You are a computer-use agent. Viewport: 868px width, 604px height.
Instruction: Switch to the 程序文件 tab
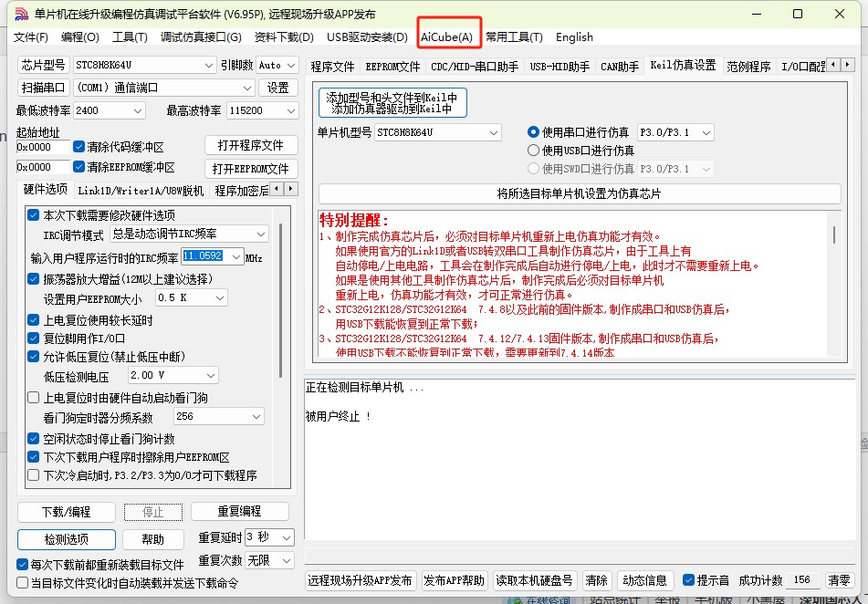(x=332, y=67)
